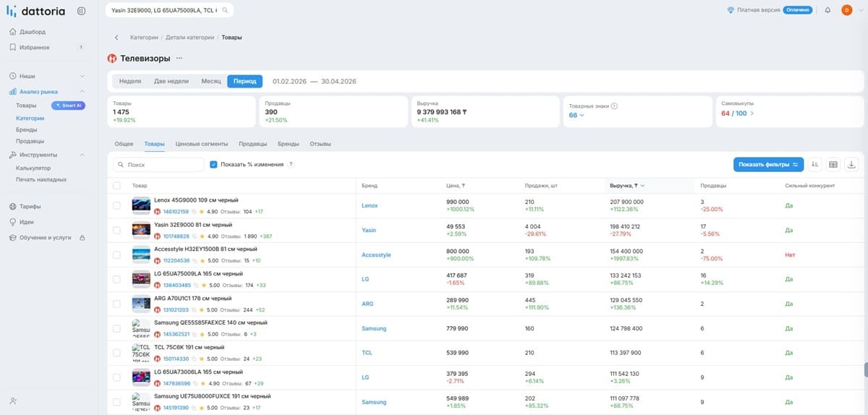Select the ARG A70U1C1 row checkbox
The width and height of the screenshot is (868, 415).
pyautogui.click(x=117, y=304)
